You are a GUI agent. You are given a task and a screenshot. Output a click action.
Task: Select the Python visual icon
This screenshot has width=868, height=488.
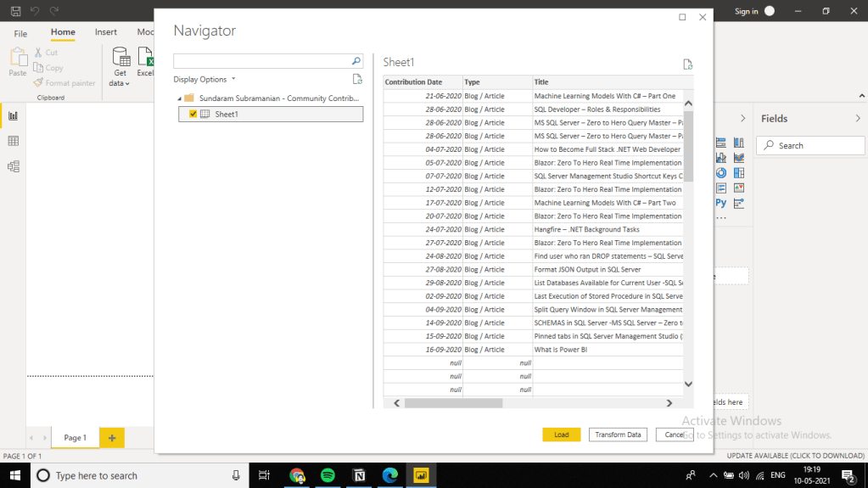tap(721, 203)
